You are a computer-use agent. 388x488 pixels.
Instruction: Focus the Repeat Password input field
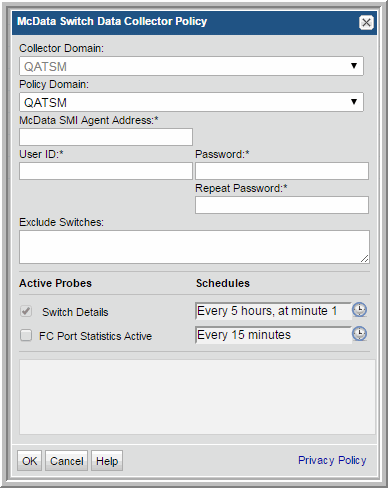(282, 205)
